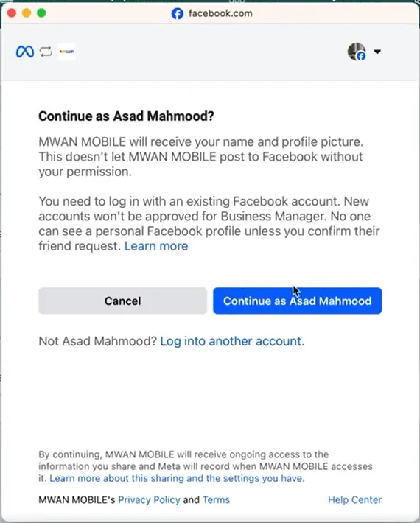Screen dimensions: 420x523
Task: Click the Facebook favicon in title bar
Action: coord(177,14)
